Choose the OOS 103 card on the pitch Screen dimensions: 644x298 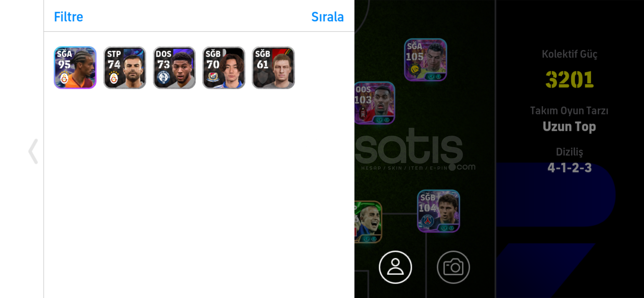pyautogui.click(x=375, y=103)
